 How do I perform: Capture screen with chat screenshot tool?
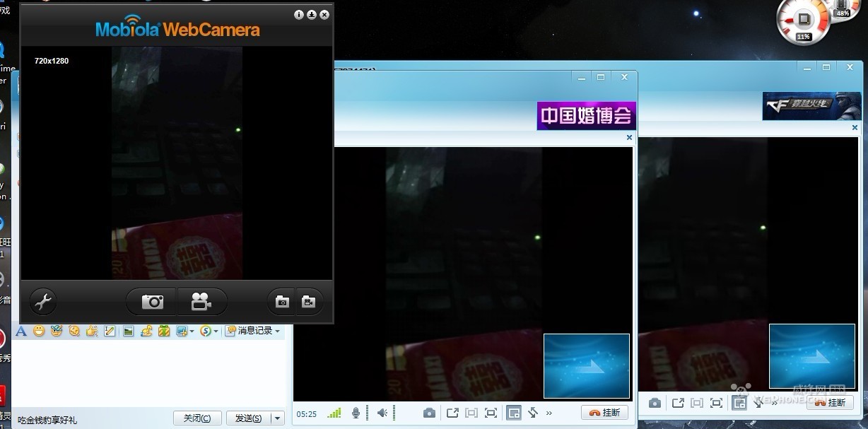click(182, 331)
